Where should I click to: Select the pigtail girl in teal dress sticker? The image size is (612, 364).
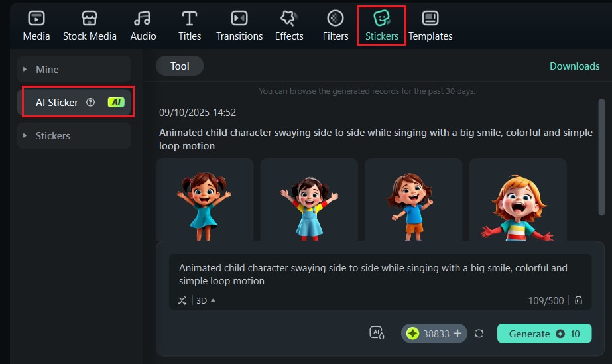pyautogui.click(x=204, y=200)
